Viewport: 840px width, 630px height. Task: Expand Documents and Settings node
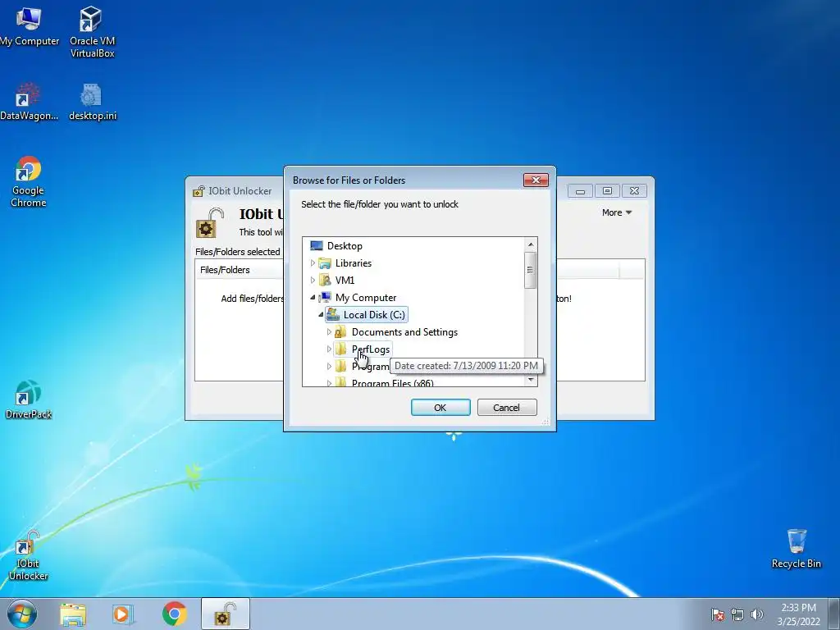329,332
